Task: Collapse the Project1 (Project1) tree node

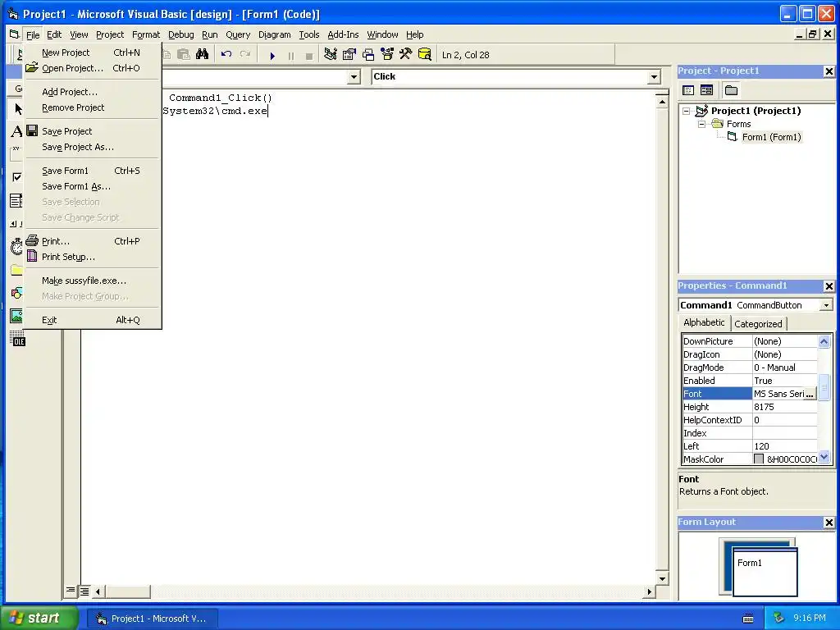Action: point(687,111)
